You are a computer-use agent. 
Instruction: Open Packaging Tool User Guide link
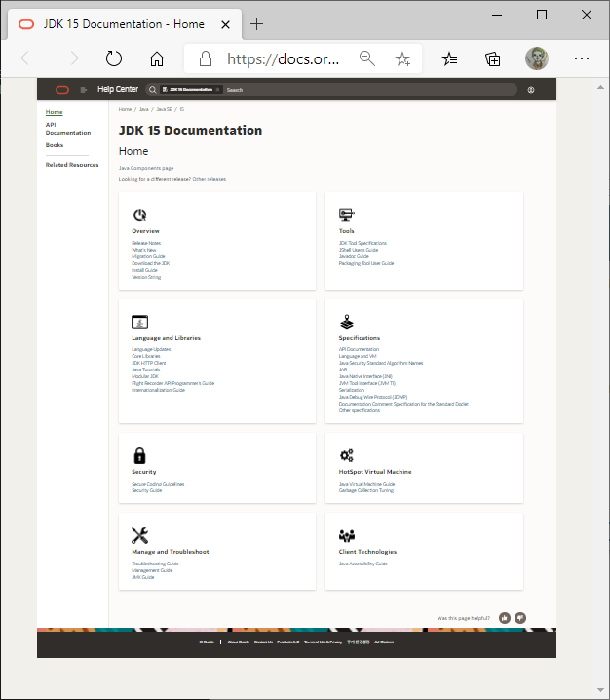[x=366, y=263]
